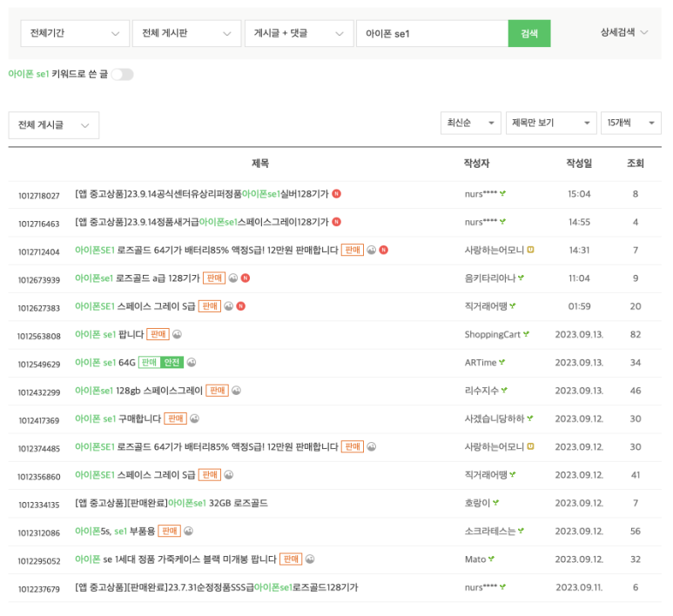Open the 15개씩 items-per-page dropdown
Image resolution: width=673 pixels, height=616 pixels.
[x=630, y=124]
